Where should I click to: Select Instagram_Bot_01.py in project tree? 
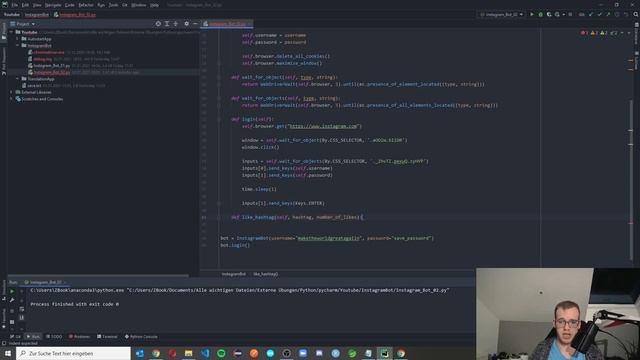coord(51,65)
